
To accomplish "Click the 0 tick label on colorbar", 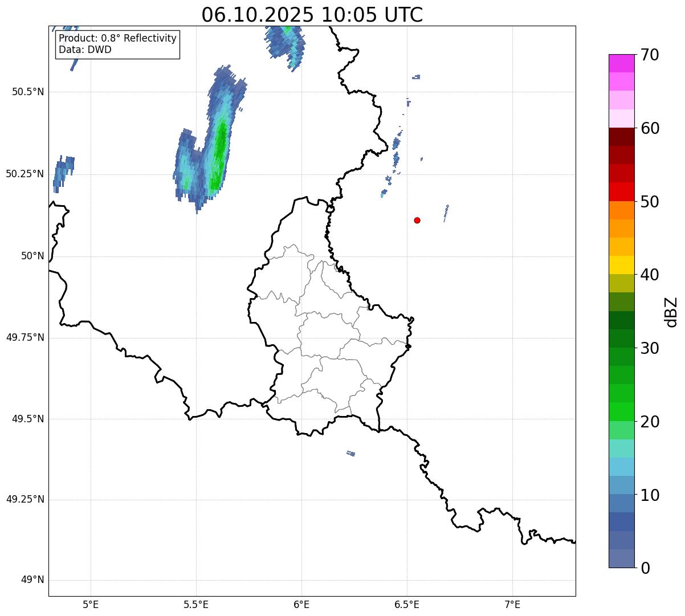I will point(645,568).
